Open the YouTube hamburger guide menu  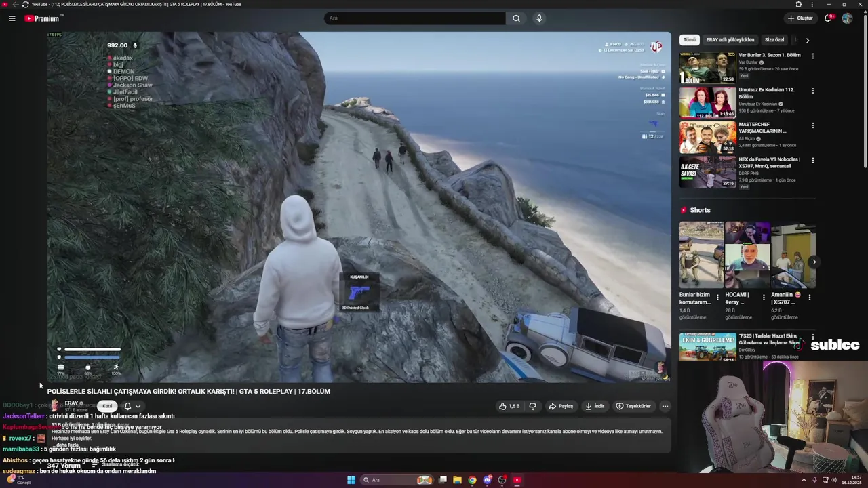click(12, 18)
